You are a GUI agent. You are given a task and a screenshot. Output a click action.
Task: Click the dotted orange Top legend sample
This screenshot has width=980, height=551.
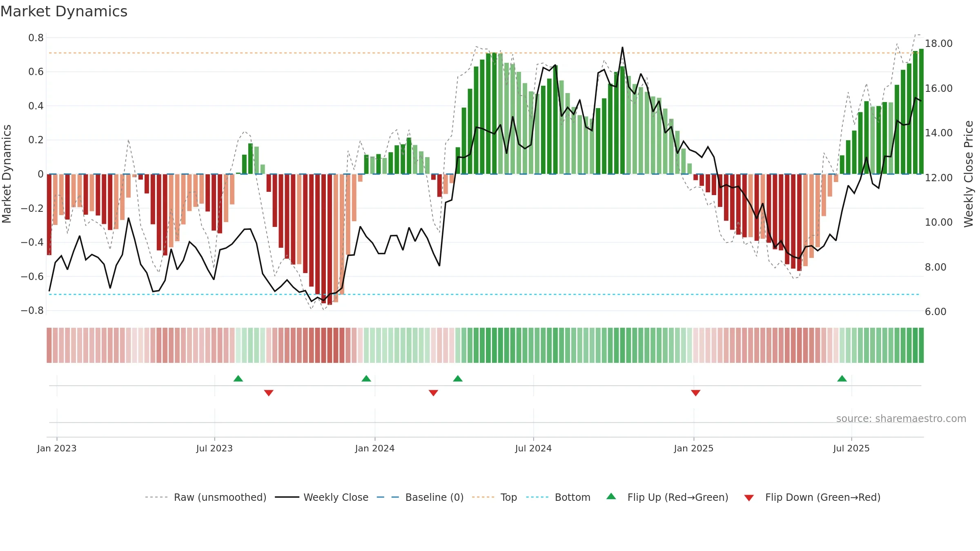[x=483, y=497]
